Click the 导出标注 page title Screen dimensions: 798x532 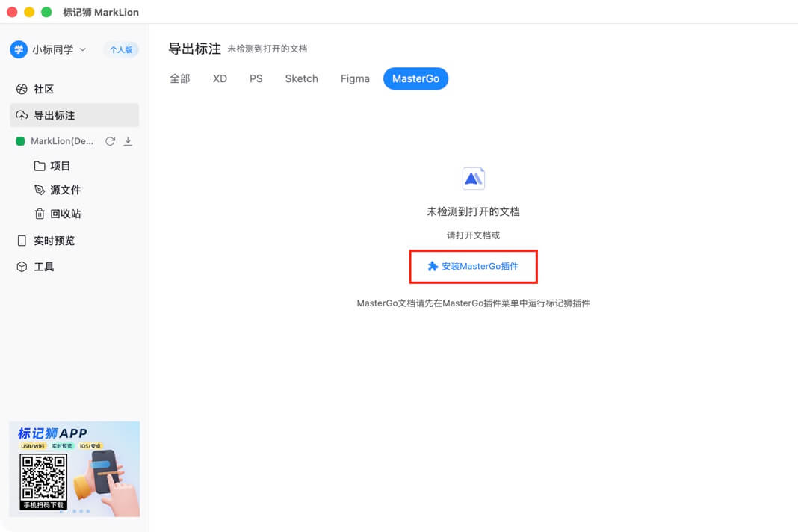[x=194, y=49]
